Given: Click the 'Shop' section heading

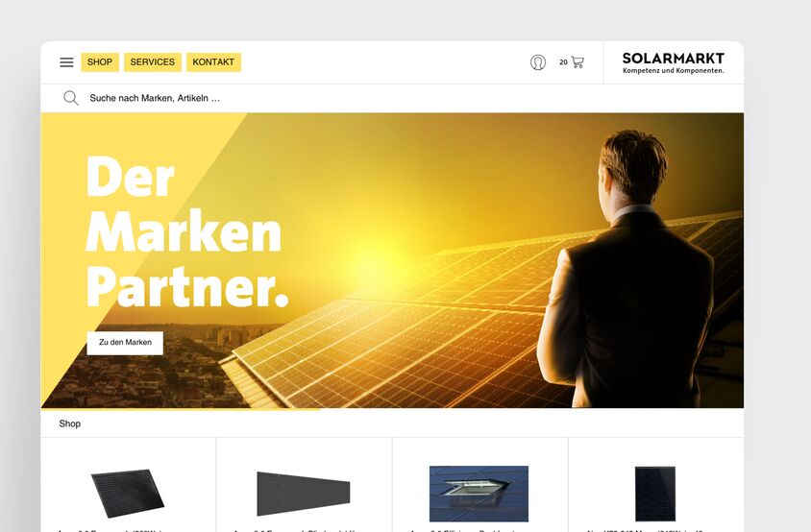Looking at the screenshot, I should (x=70, y=423).
